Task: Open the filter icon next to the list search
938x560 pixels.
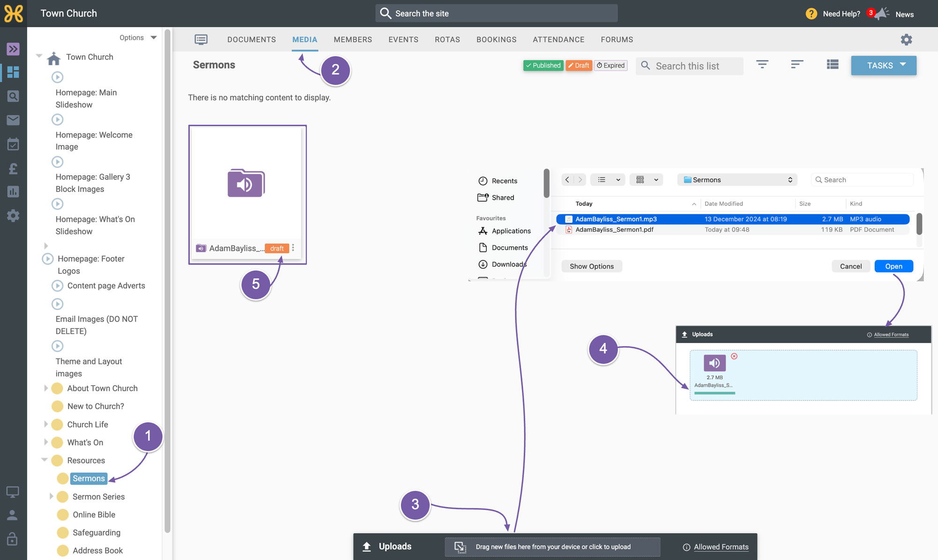Action: [x=762, y=65]
